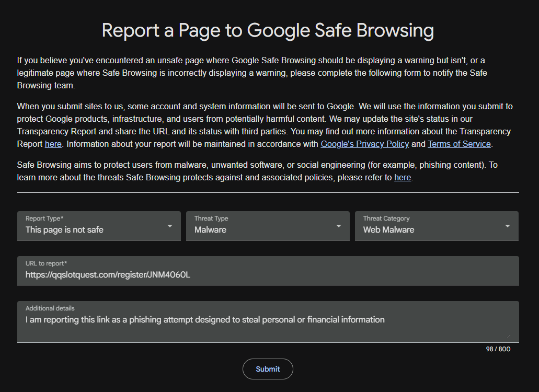Screen dimensions: 539x392
Task: Click the URL to report field
Action: [x=268, y=271]
